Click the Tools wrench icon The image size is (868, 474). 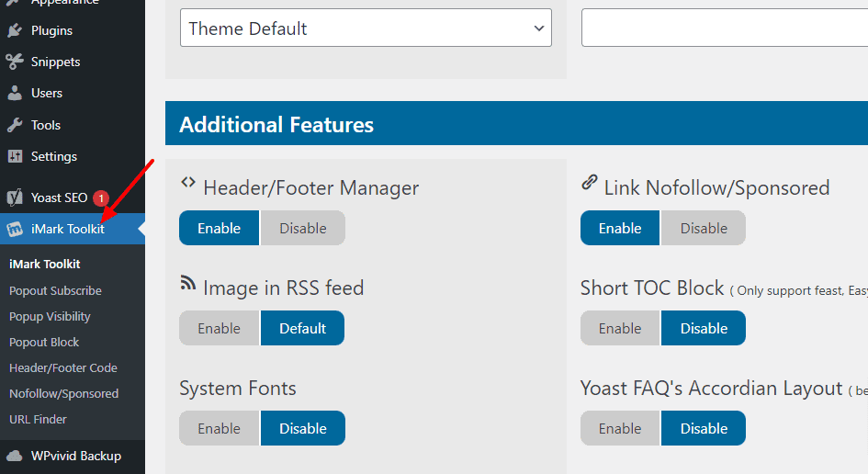15,125
